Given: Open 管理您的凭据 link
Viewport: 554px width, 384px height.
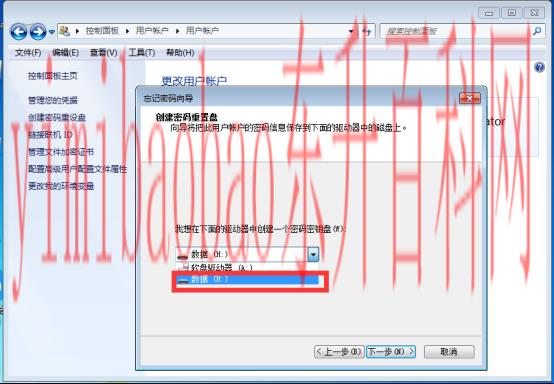Looking at the screenshot, I should (x=53, y=100).
